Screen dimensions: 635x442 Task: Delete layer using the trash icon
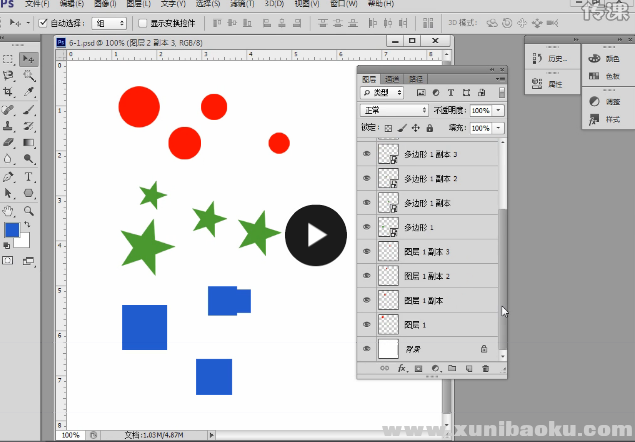[485, 369]
